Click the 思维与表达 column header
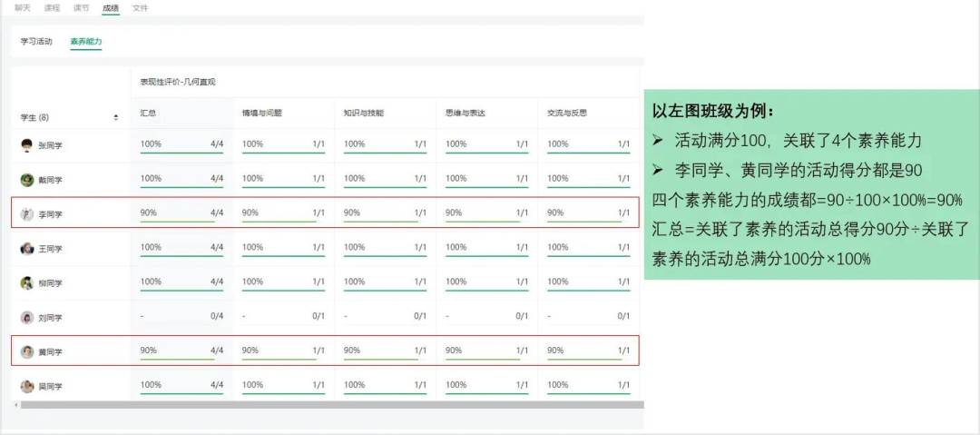The width and height of the screenshot is (980, 435). pos(465,114)
